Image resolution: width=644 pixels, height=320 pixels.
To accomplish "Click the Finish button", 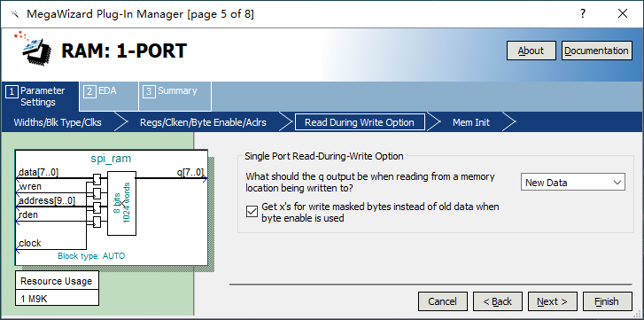I will click(x=607, y=301).
